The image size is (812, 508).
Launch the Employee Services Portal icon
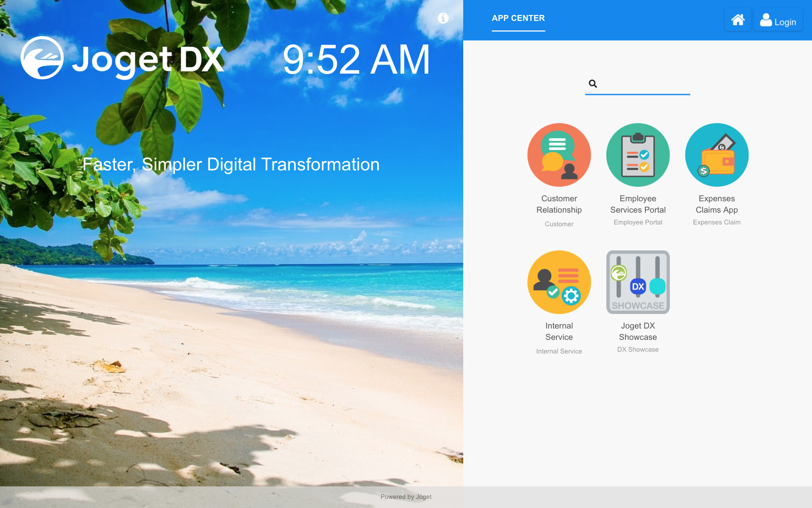638,155
